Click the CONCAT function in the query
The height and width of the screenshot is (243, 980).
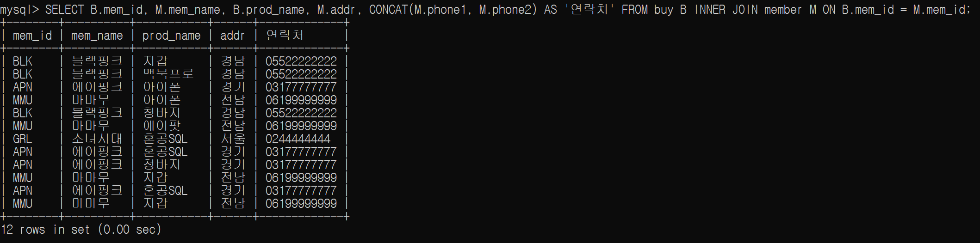(x=389, y=10)
